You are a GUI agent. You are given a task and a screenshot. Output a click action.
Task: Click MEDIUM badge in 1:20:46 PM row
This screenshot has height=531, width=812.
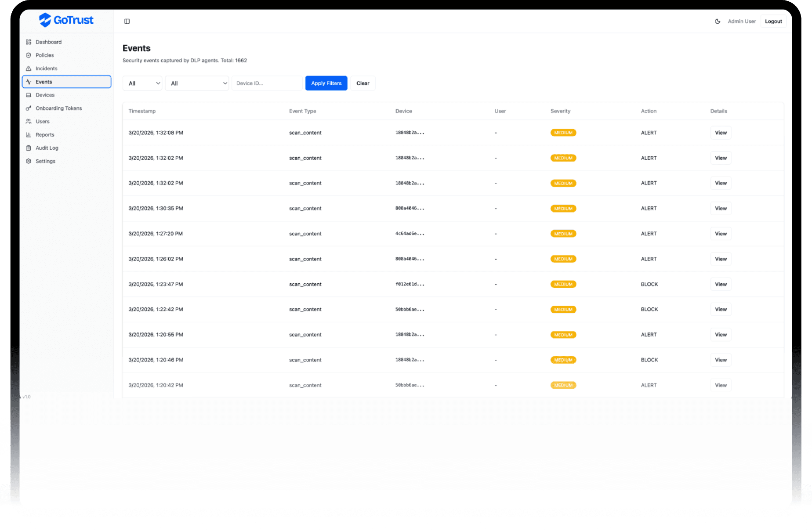click(563, 360)
